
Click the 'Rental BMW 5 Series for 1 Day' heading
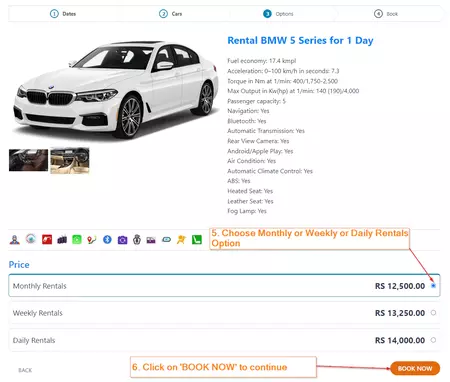[300, 41]
